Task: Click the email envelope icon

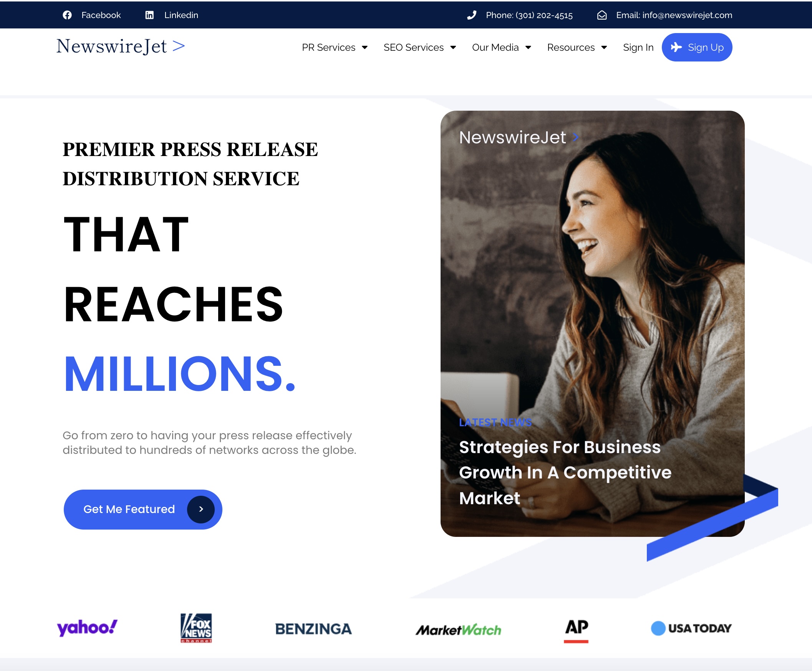Action: [x=602, y=15]
